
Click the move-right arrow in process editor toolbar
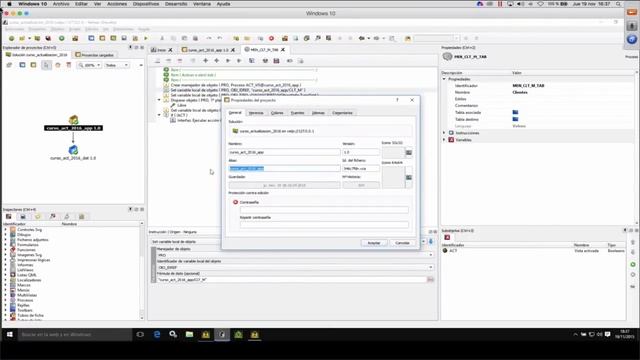click(228, 61)
